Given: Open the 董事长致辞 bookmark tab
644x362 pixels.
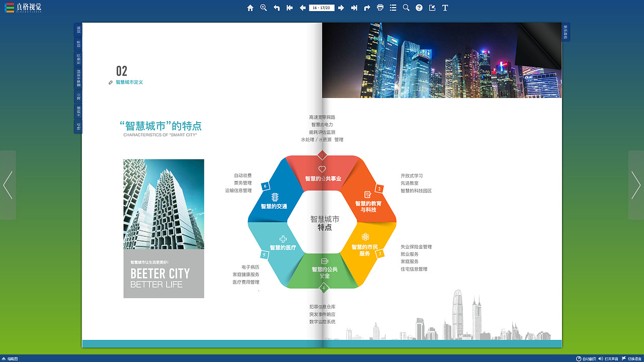Looking at the screenshot, I should pyautogui.click(x=78, y=78).
